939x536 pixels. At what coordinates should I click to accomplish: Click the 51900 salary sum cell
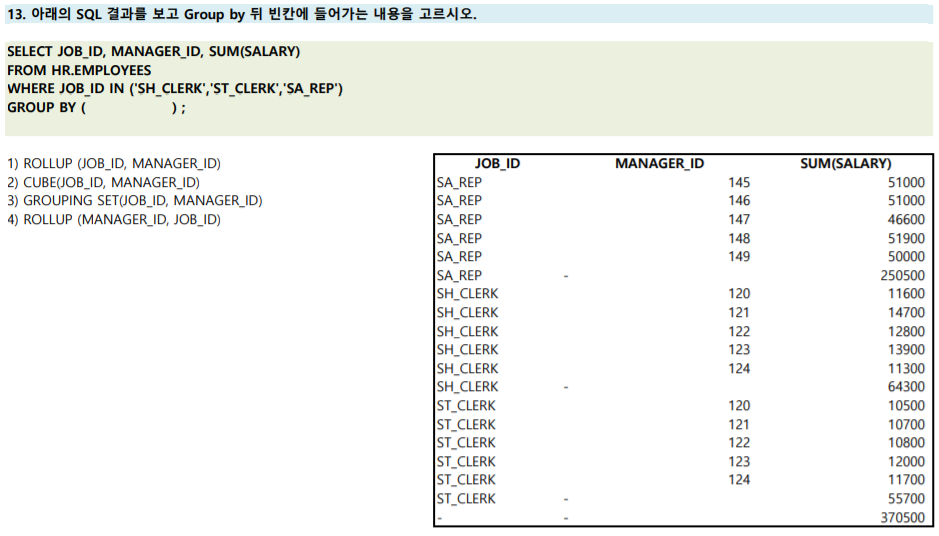tap(906, 238)
